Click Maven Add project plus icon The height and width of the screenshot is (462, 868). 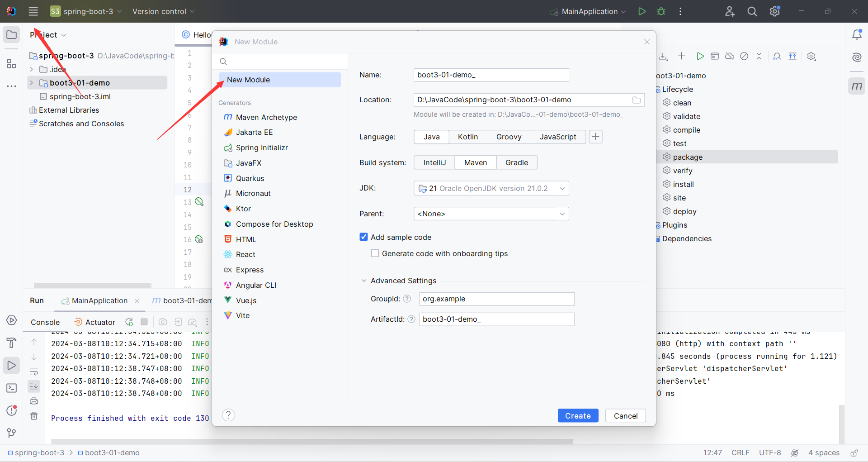[681, 56]
